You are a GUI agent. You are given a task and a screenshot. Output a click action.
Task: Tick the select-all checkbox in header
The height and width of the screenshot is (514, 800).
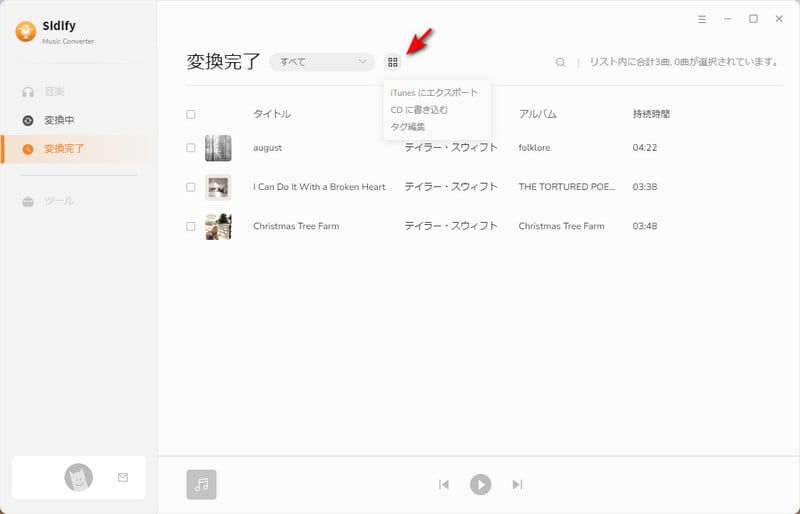191,114
